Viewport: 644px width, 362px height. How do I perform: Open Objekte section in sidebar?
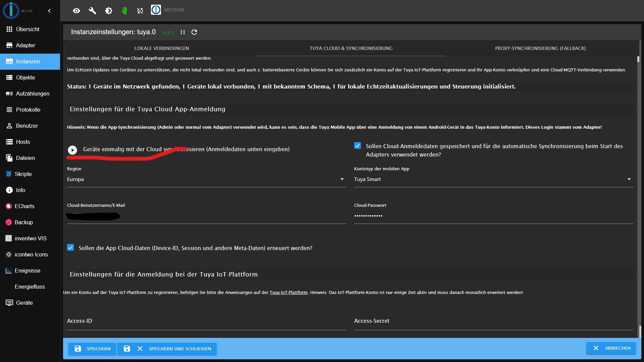[25, 77]
